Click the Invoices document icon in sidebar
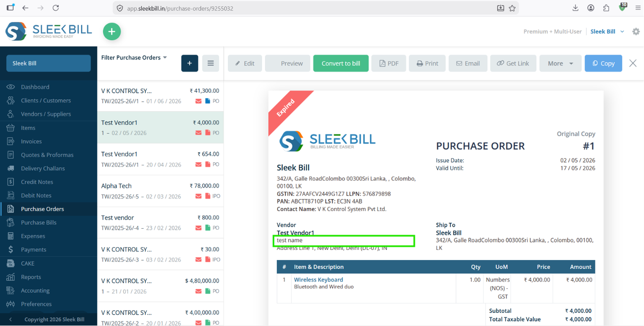Screen dimensions: 644x326 [x=11, y=141]
